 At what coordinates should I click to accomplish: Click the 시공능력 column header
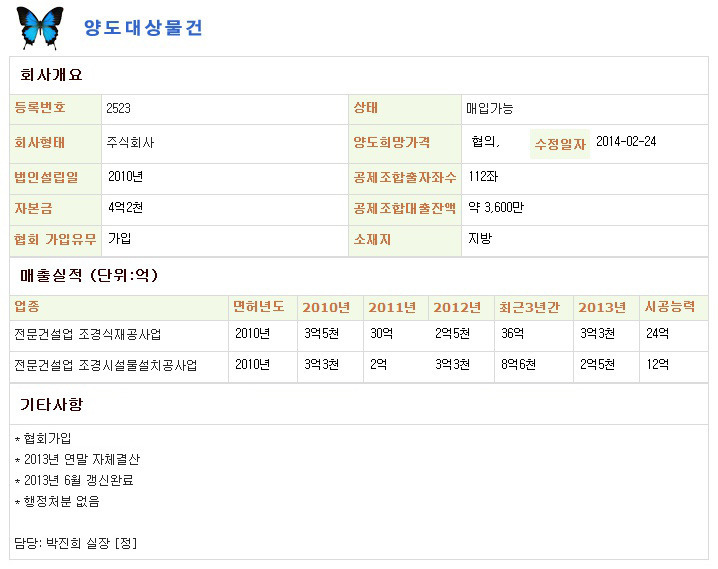[669, 307]
